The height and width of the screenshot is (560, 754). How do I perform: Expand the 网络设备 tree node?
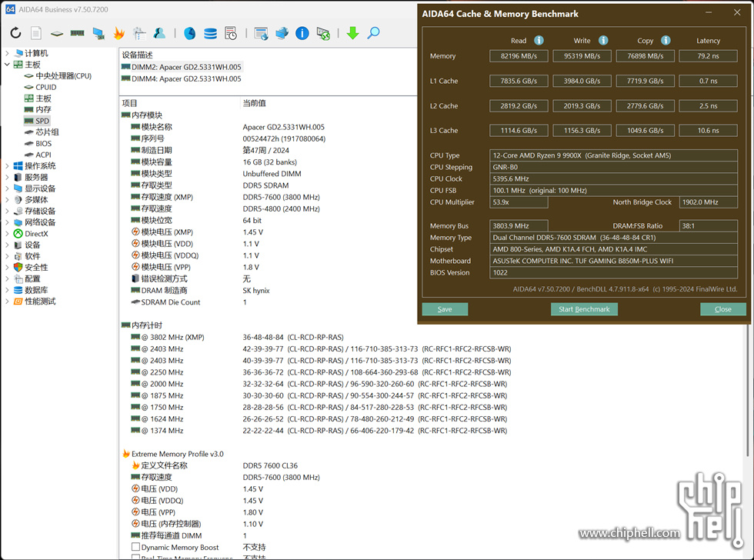(x=7, y=222)
